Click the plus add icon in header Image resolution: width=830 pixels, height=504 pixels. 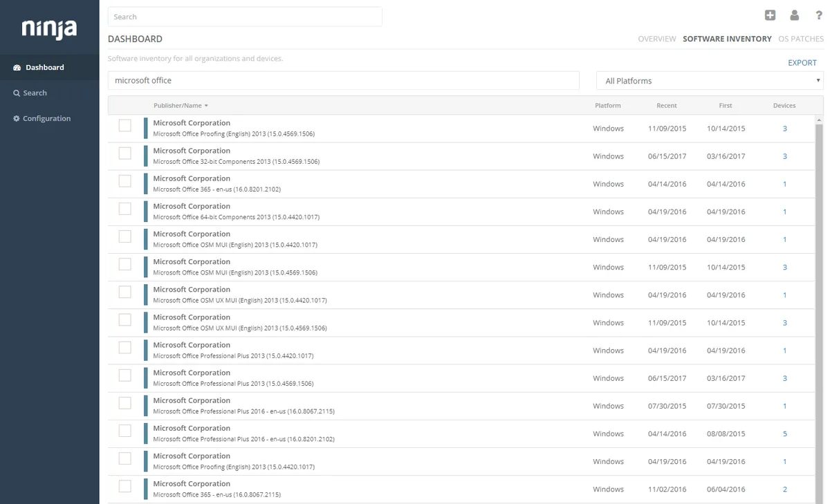770,15
